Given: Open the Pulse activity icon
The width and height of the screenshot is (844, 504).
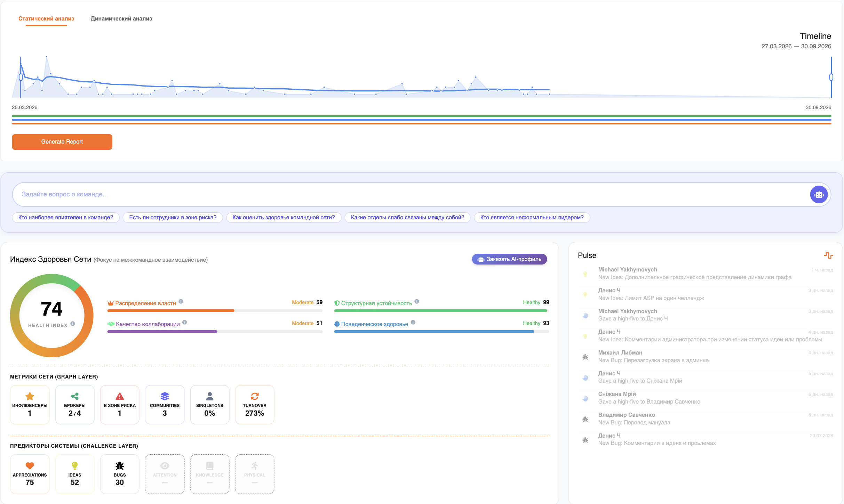Looking at the screenshot, I should point(828,255).
